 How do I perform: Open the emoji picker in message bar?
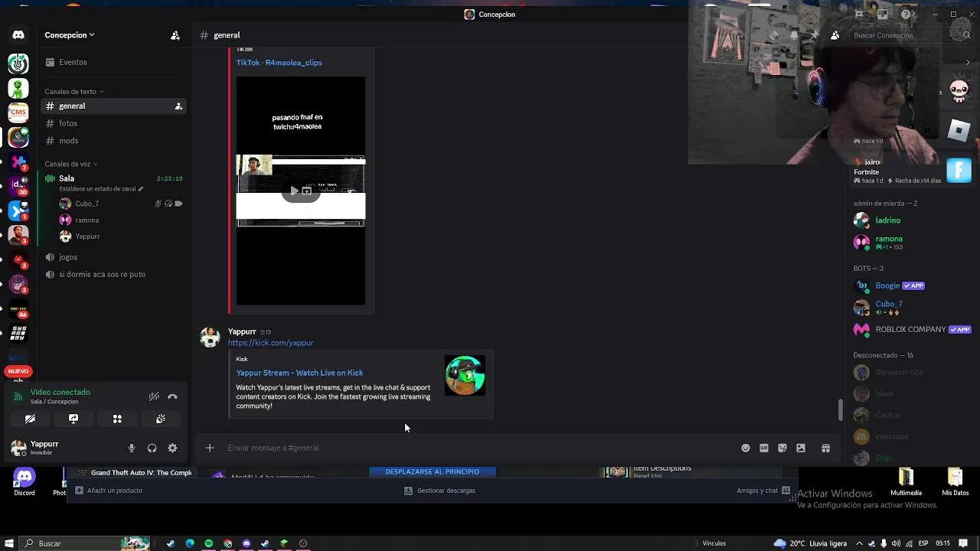(746, 448)
